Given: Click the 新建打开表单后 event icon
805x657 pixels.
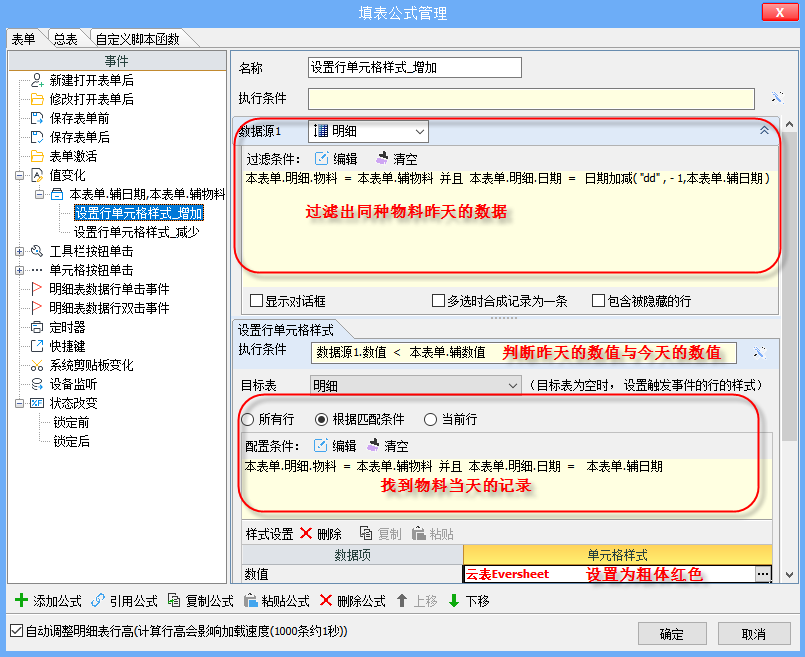Looking at the screenshot, I should [x=37, y=80].
